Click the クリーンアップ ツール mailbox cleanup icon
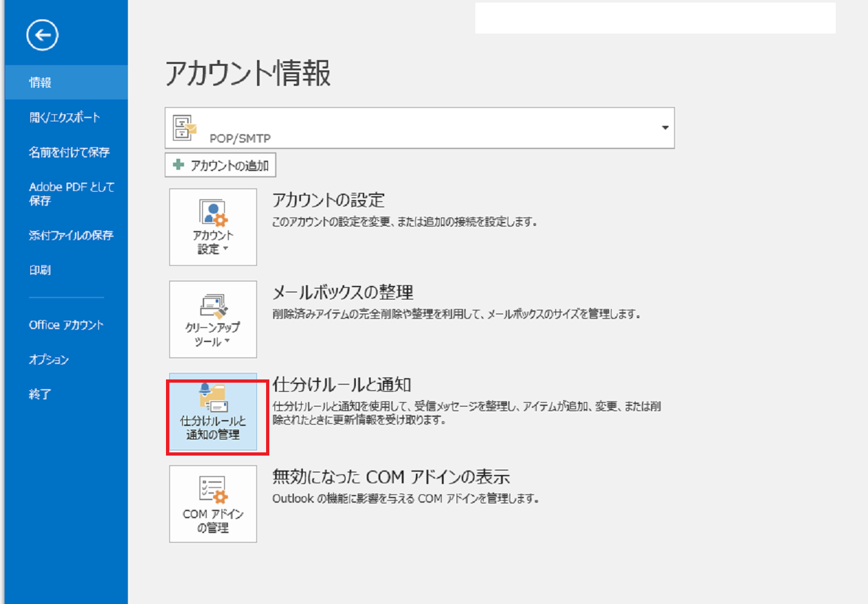The width and height of the screenshot is (868, 604). click(213, 306)
